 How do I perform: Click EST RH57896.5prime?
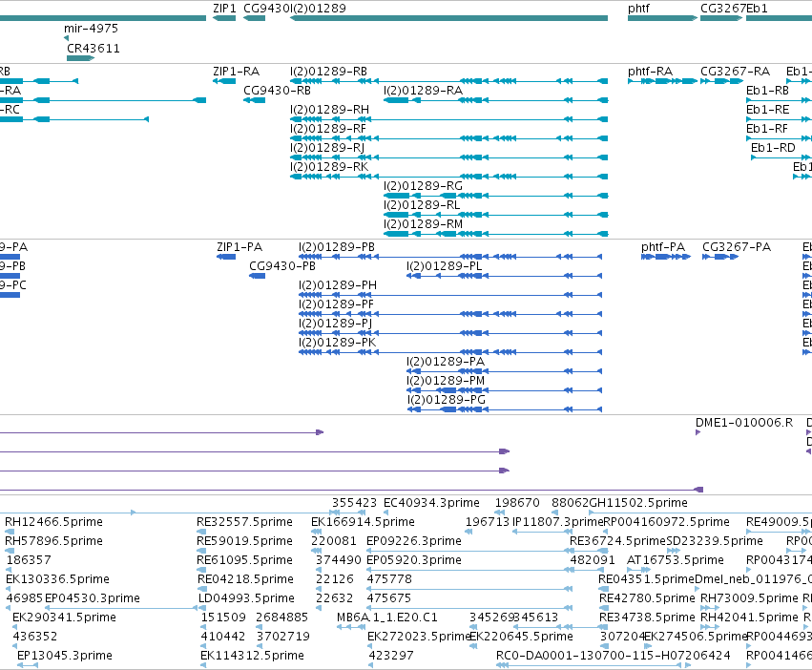tap(53, 541)
